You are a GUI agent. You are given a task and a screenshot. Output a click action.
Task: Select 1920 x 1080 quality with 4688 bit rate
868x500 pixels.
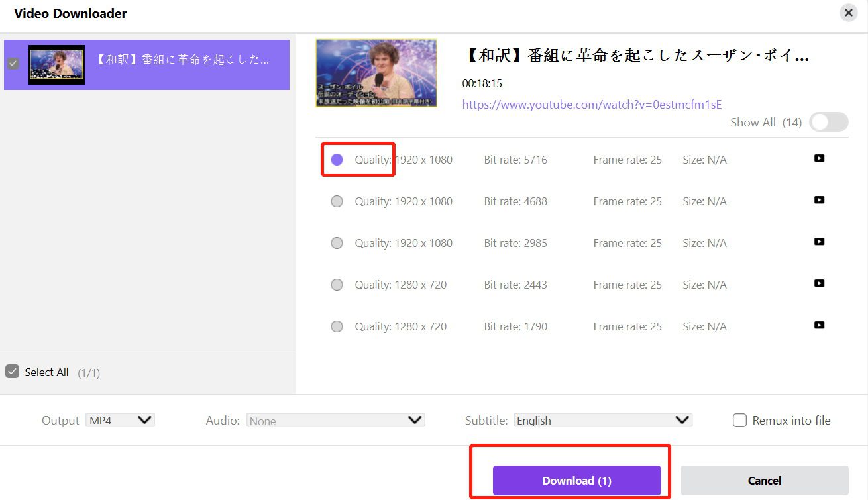(337, 201)
